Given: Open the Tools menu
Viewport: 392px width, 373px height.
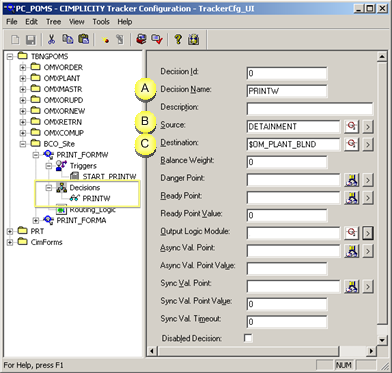Looking at the screenshot, I should click(x=101, y=22).
